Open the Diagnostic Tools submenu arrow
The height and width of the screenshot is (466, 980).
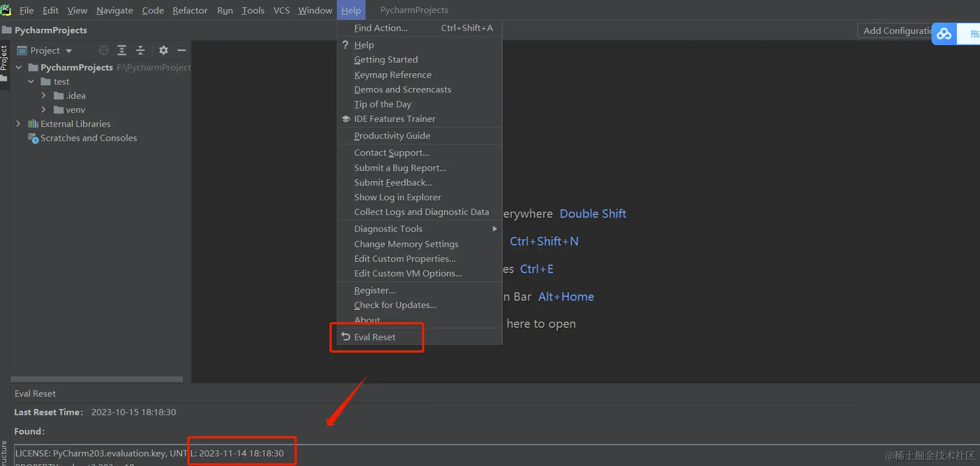point(495,228)
